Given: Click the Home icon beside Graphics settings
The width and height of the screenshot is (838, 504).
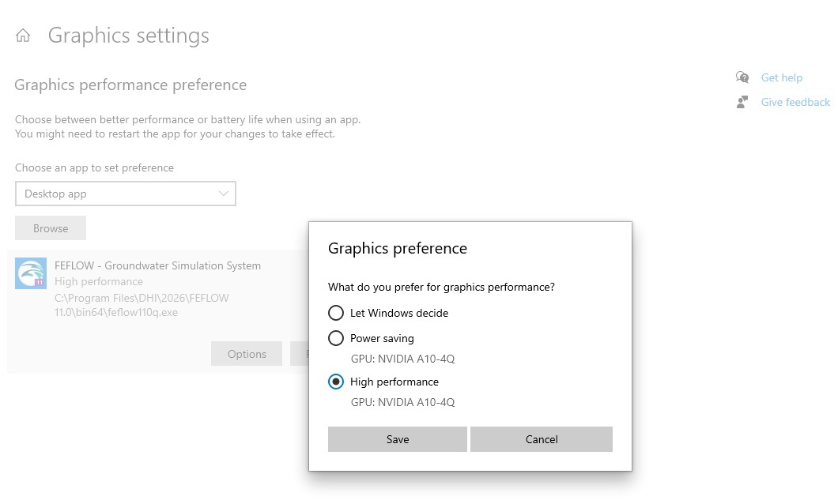Looking at the screenshot, I should pyautogui.click(x=23, y=36).
